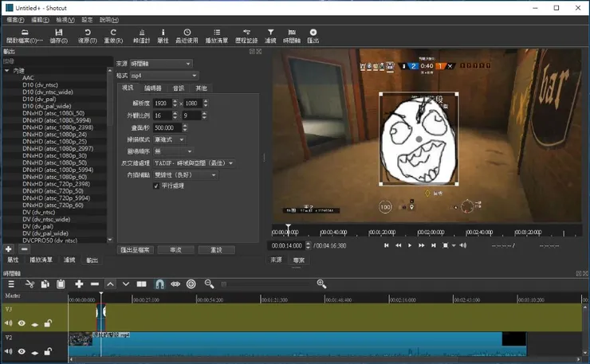Screen dimensions: 590x364
Task: Click the timeline Overwrite down-chevron icon
Action: pos(126,284)
